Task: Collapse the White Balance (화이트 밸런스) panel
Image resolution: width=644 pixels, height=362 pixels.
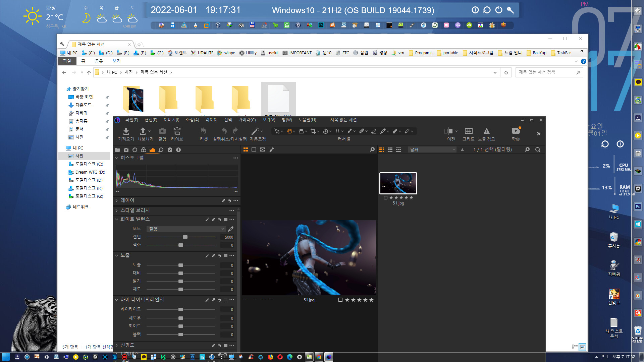Action: 117,219
